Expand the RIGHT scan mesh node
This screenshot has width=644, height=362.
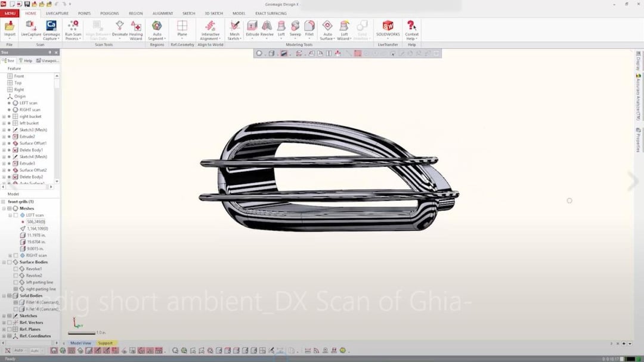10,255
